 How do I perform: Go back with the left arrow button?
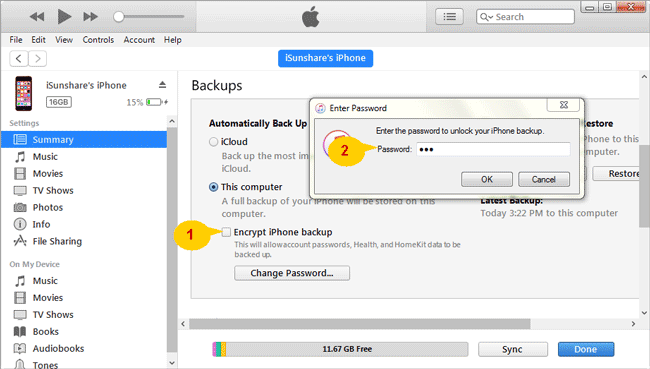click(19, 58)
